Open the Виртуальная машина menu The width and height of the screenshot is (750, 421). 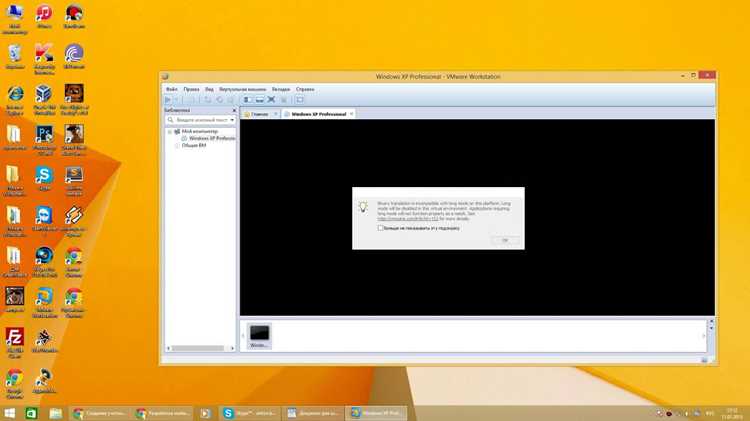(243, 89)
